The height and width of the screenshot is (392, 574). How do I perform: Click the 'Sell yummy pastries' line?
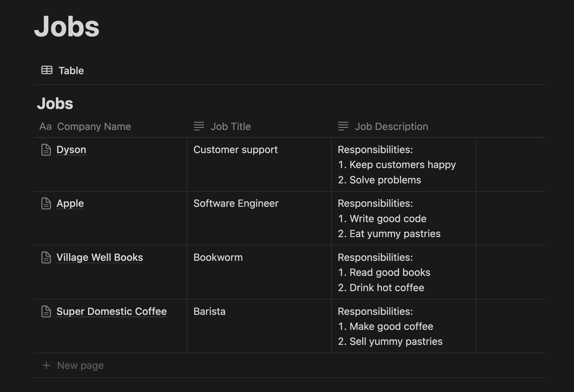[390, 342]
